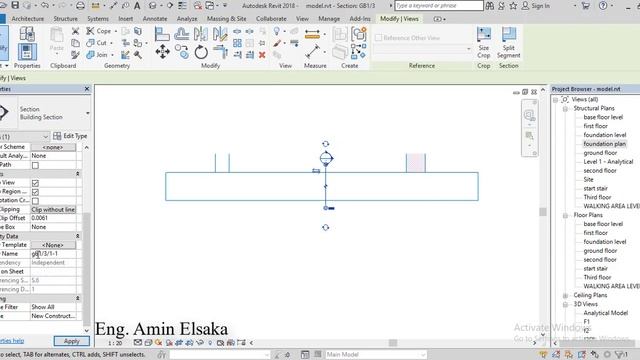Collapse the Floor Plans node
Viewport: 640px width, 360px height.
tap(565, 215)
